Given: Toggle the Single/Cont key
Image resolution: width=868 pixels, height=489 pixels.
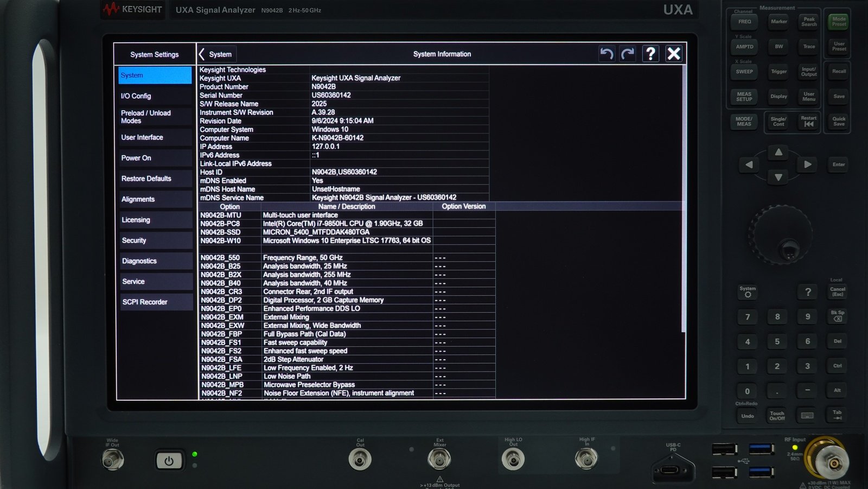Looking at the screenshot, I should pyautogui.click(x=779, y=122).
